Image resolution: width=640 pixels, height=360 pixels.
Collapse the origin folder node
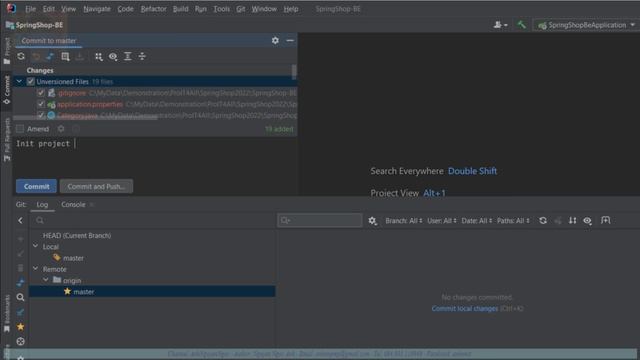pos(46,280)
